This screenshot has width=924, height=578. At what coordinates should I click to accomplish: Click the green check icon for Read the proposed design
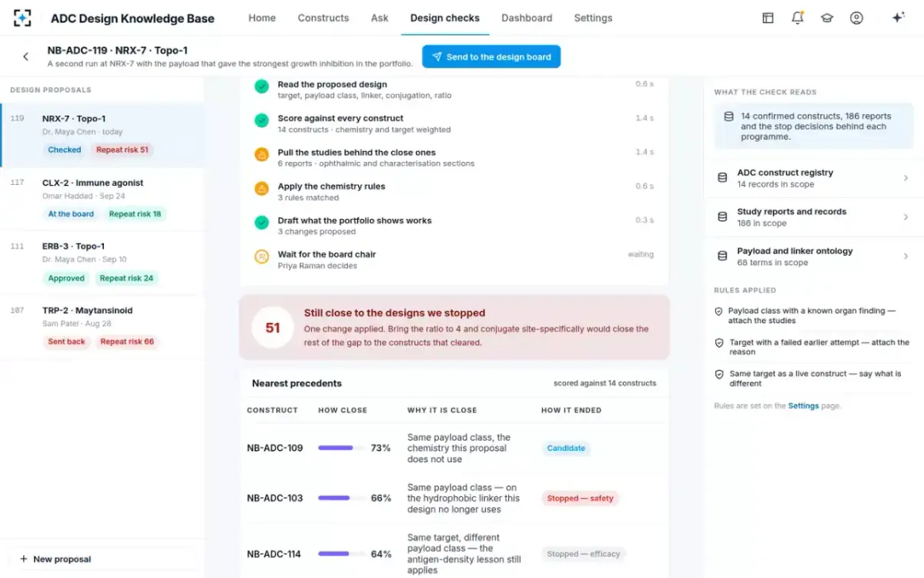click(262, 86)
